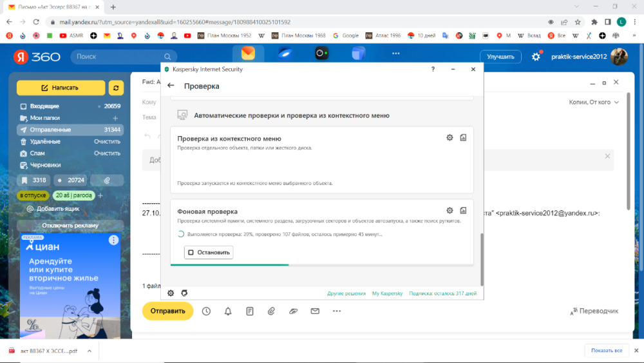Select the 20 aš į parodą label
Screen dimensions: 644x363
click(x=73, y=195)
